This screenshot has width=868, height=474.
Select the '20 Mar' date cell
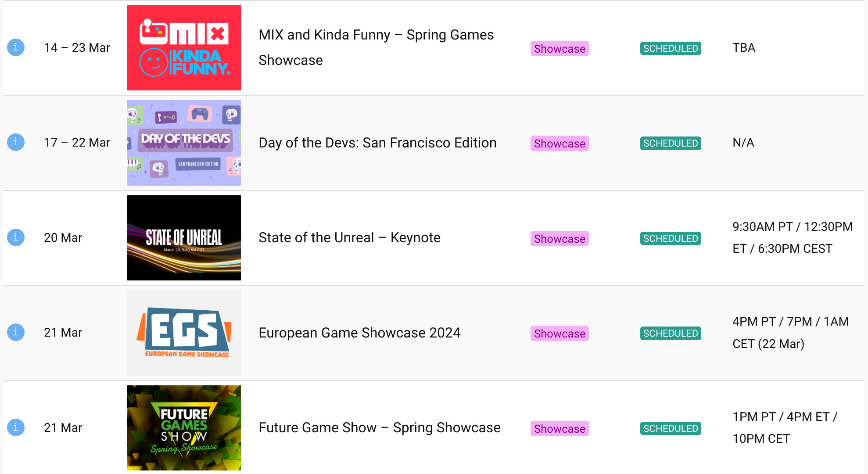click(x=63, y=237)
